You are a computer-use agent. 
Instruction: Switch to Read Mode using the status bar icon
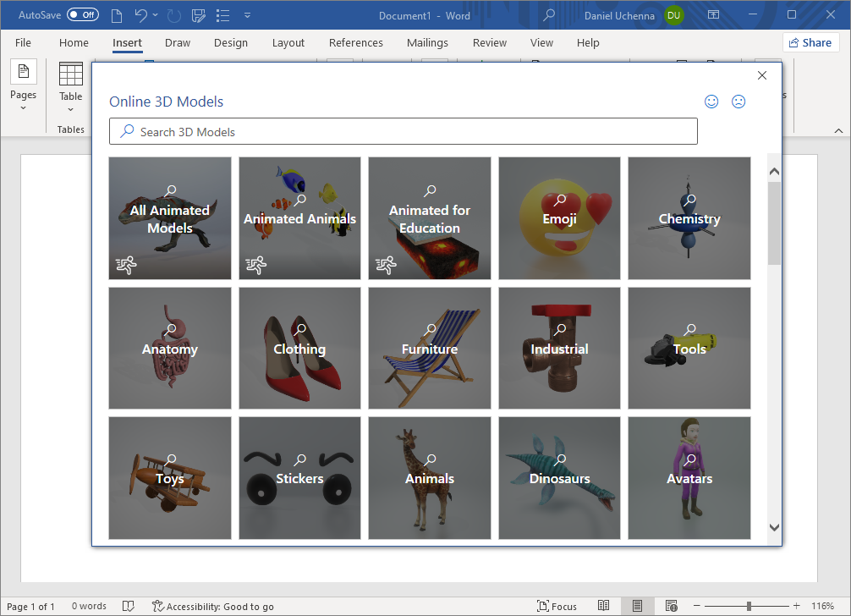[604, 606]
